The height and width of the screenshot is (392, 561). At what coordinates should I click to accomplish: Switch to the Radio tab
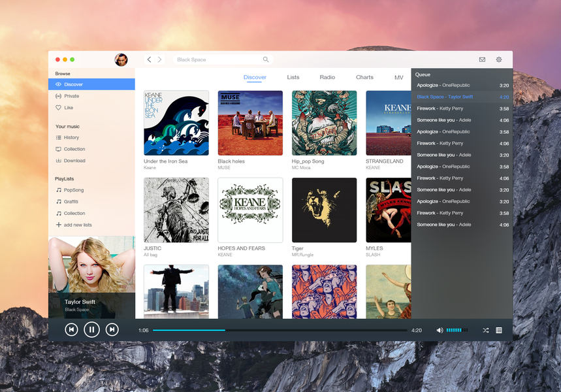pos(327,77)
